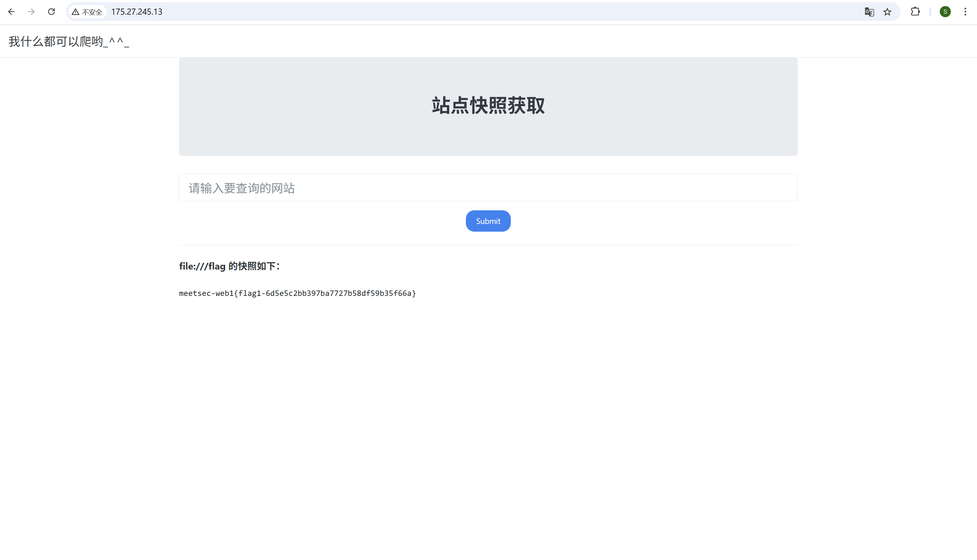Reload the current page
This screenshot has width=977, height=560.
pos(51,12)
